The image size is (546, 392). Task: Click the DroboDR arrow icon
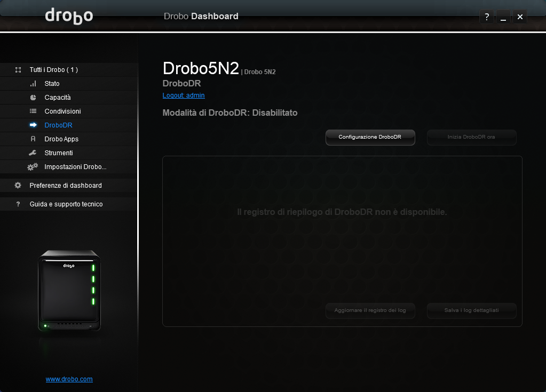[33, 125]
